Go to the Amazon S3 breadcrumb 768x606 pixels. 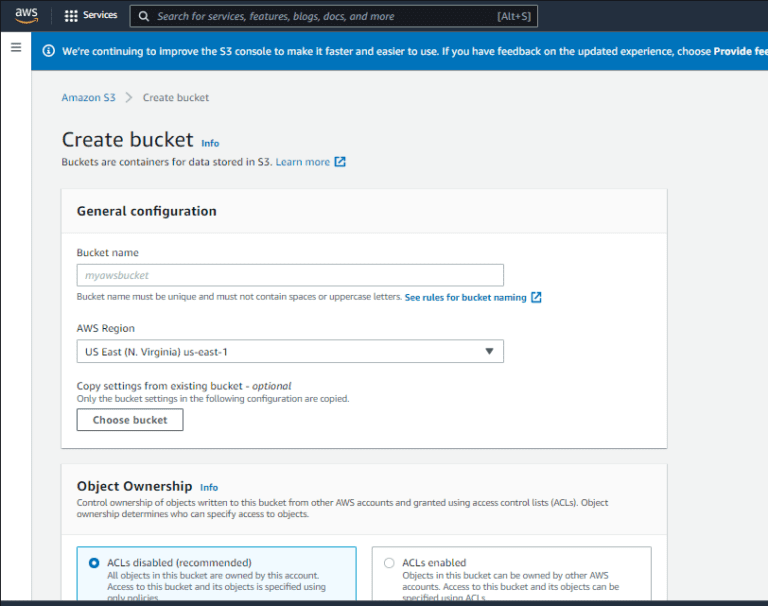pyautogui.click(x=88, y=97)
